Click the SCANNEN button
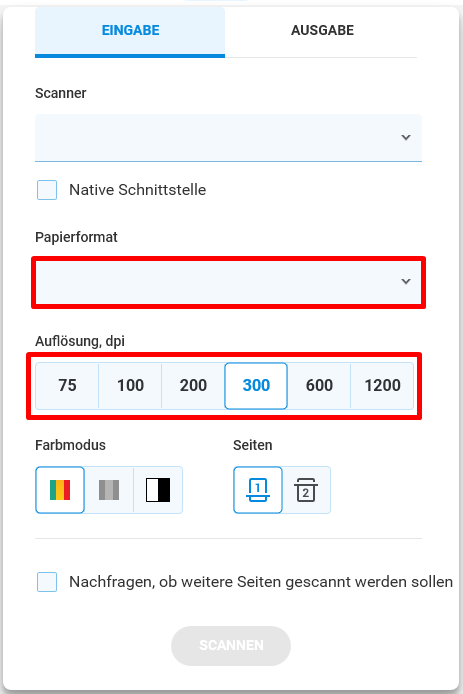The width and height of the screenshot is (463, 694). click(231, 645)
